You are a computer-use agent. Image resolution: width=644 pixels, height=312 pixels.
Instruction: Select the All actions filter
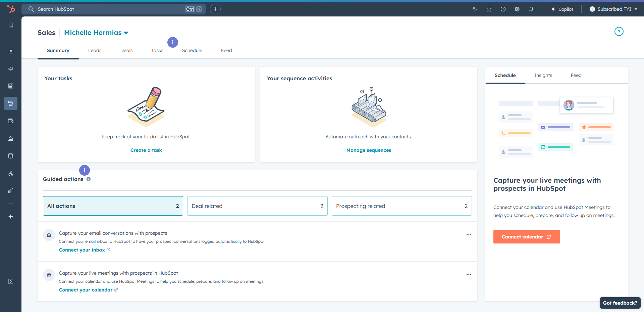click(113, 206)
